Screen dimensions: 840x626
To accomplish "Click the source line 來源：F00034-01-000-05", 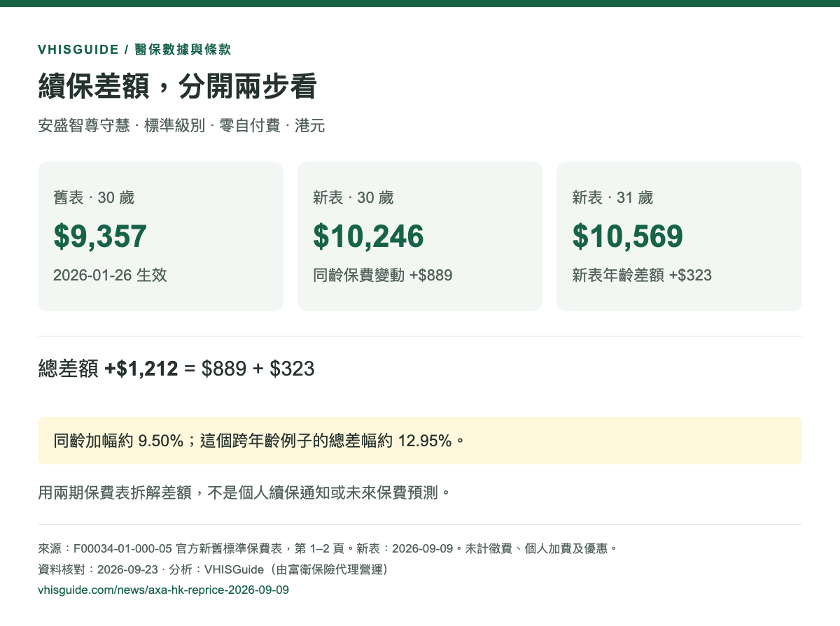I will [x=328, y=548].
